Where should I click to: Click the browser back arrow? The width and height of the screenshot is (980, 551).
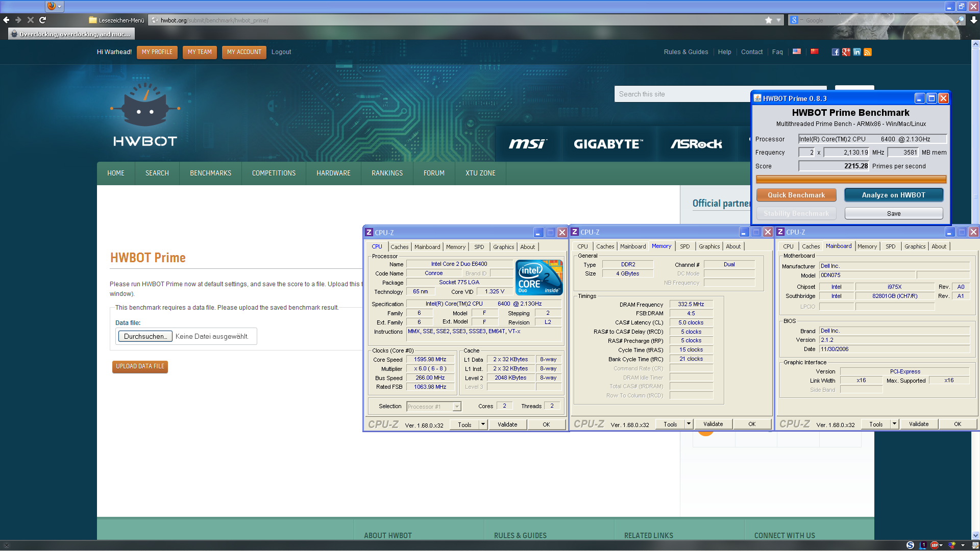[x=6, y=20]
